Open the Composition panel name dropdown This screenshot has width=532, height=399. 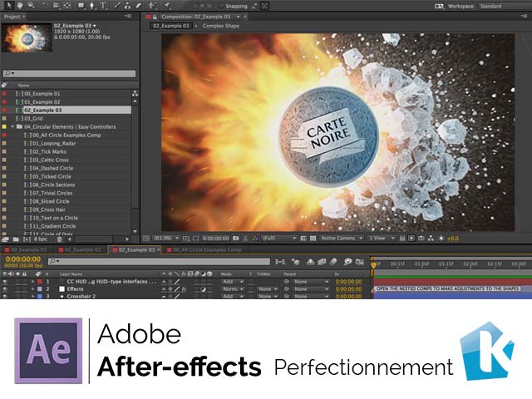239,17
